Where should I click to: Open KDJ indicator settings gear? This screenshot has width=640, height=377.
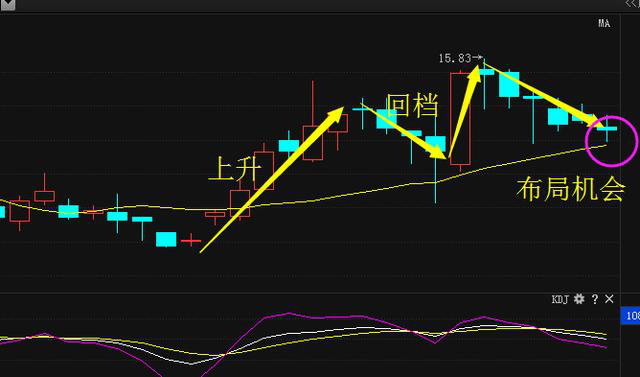(x=579, y=299)
